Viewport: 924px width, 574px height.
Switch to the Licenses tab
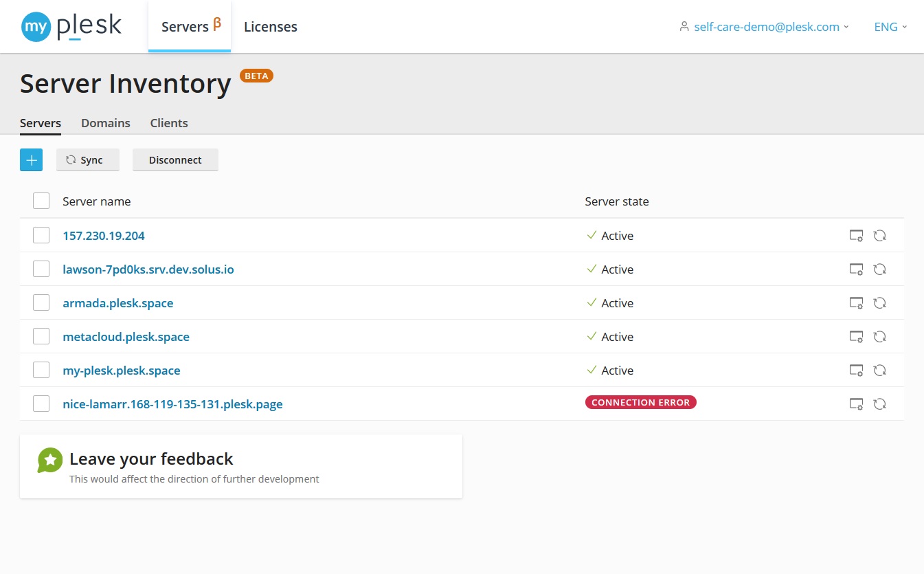(270, 27)
